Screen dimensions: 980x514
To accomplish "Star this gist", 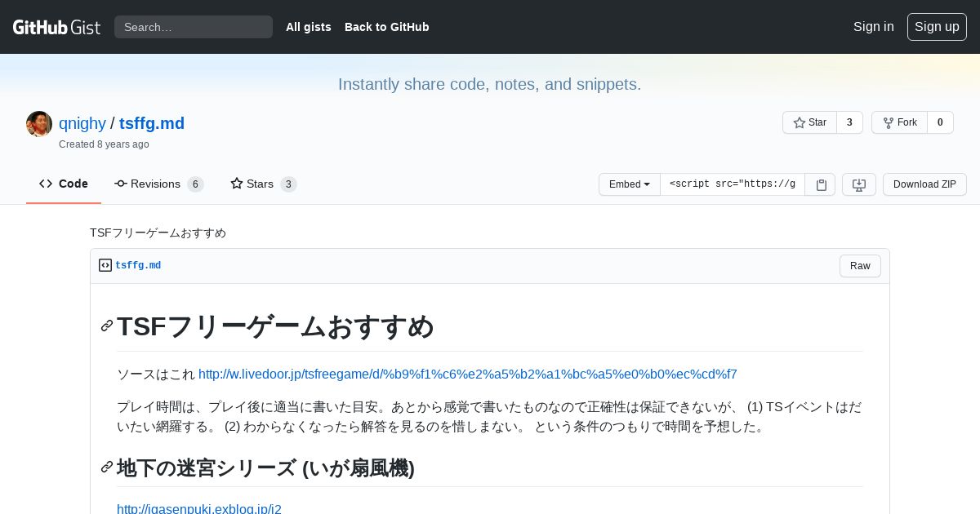I will tap(809, 122).
